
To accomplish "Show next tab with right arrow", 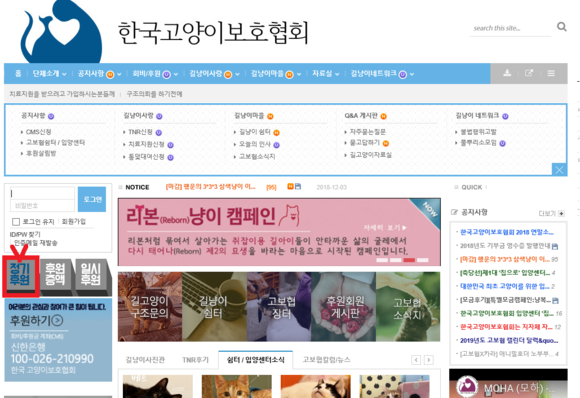I will 428,360.
